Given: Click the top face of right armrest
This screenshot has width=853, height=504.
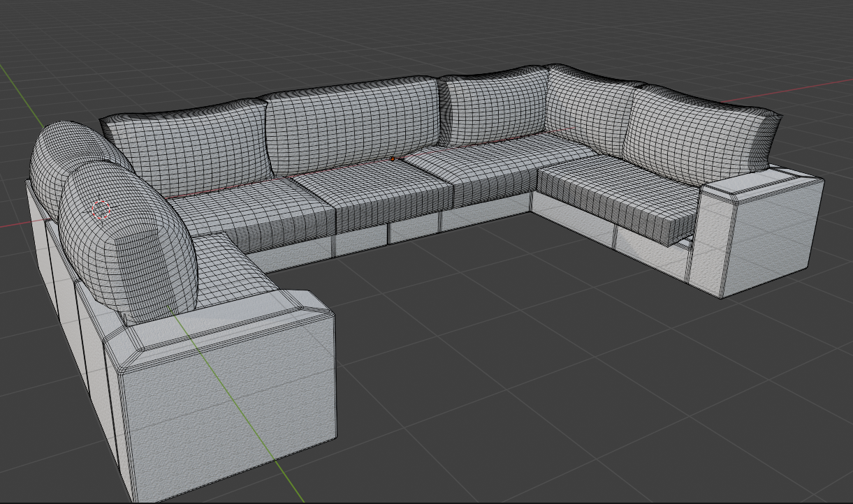Looking at the screenshot, I should coord(761,181).
